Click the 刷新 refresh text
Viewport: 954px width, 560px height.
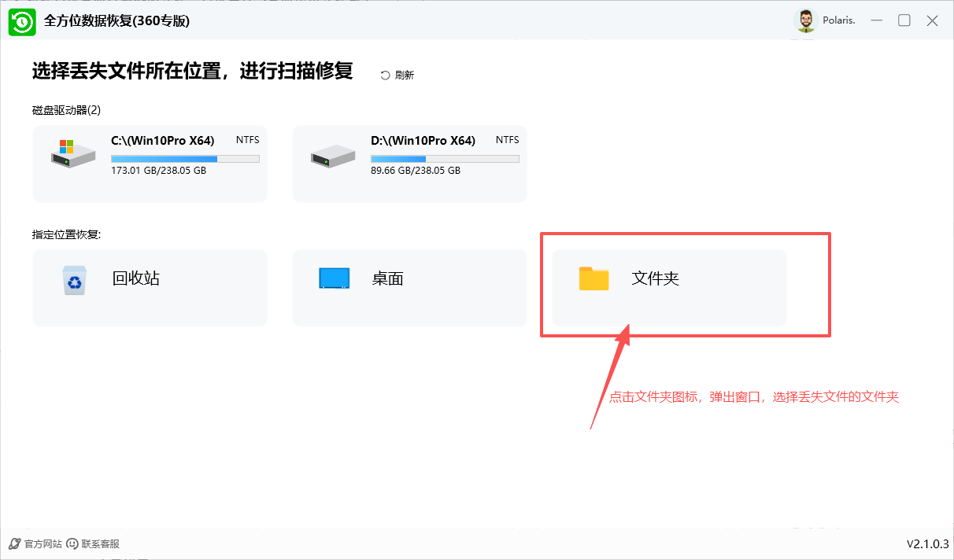click(405, 76)
